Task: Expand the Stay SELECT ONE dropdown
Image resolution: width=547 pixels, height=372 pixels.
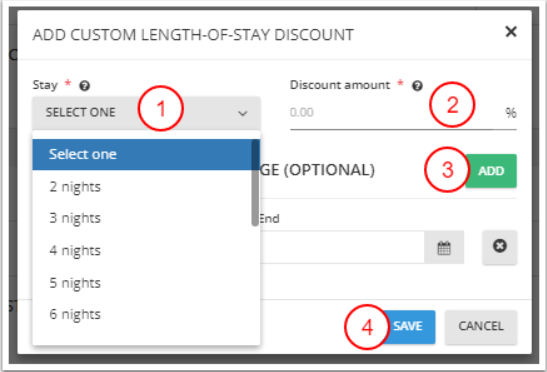Action: click(x=146, y=113)
